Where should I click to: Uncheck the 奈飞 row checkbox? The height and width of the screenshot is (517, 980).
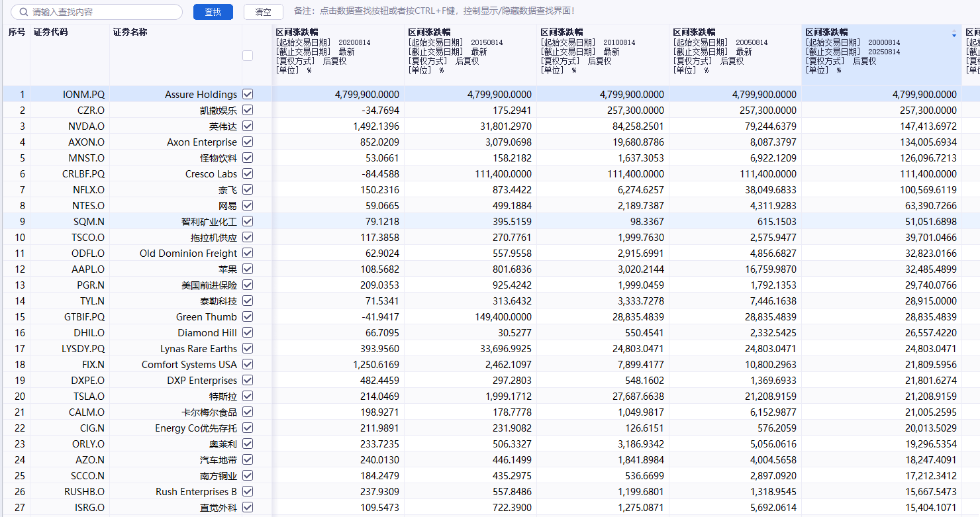248,189
